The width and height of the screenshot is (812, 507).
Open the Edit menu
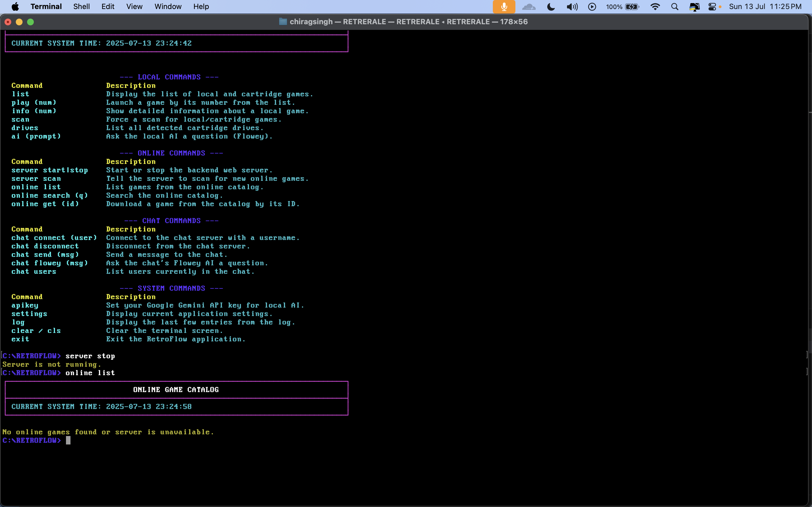pyautogui.click(x=108, y=7)
